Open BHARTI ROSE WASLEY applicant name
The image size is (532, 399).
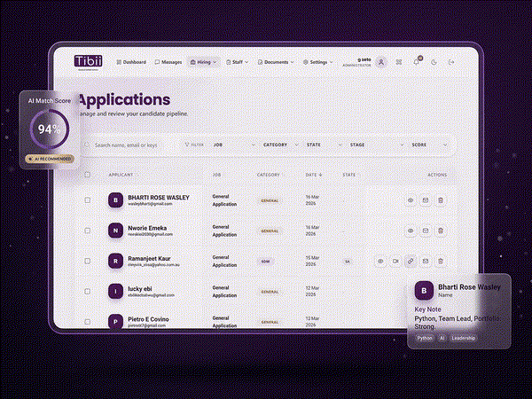click(159, 197)
